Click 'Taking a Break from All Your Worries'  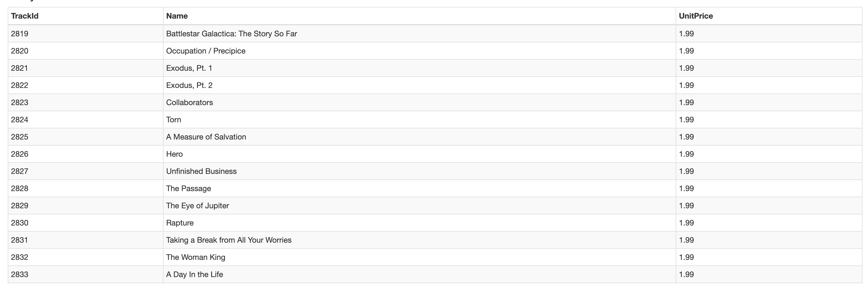click(228, 240)
